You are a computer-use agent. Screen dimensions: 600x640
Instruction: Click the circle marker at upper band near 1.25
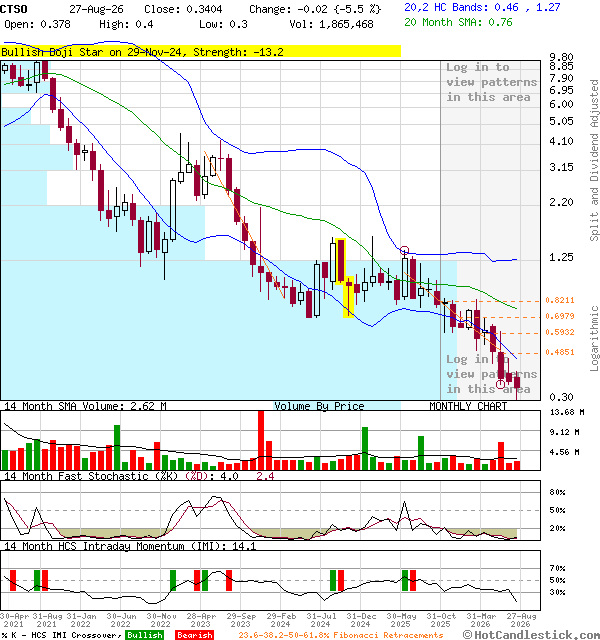tap(404, 250)
